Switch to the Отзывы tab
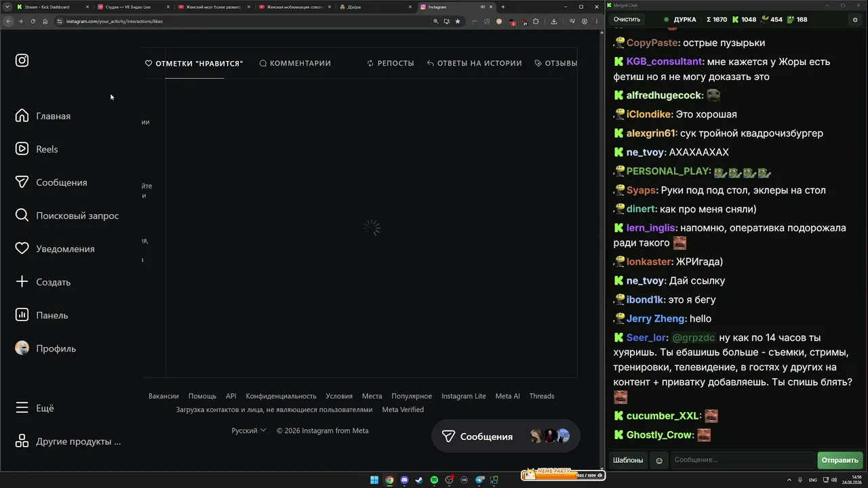The width and height of the screenshot is (868, 488). point(556,63)
